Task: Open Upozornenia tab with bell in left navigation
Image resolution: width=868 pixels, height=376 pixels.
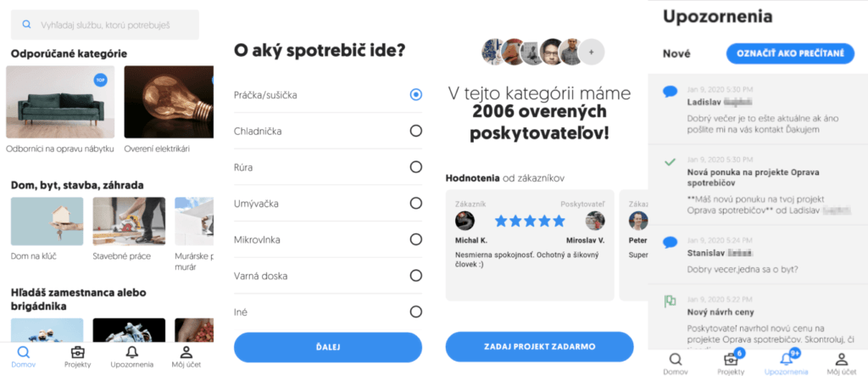Action: (x=131, y=356)
